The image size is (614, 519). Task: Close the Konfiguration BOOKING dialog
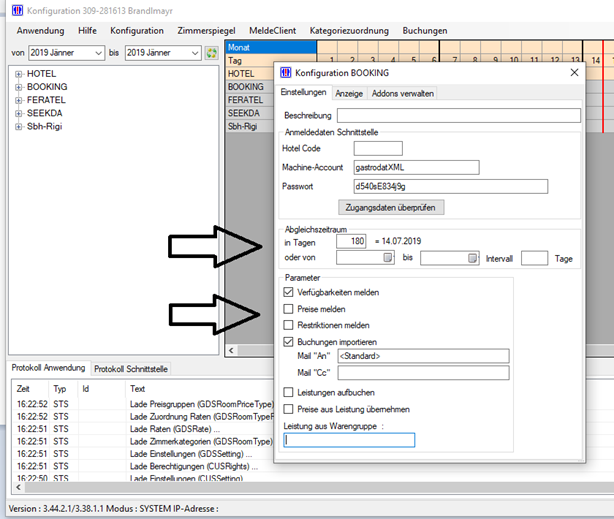(x=574, y=72)
